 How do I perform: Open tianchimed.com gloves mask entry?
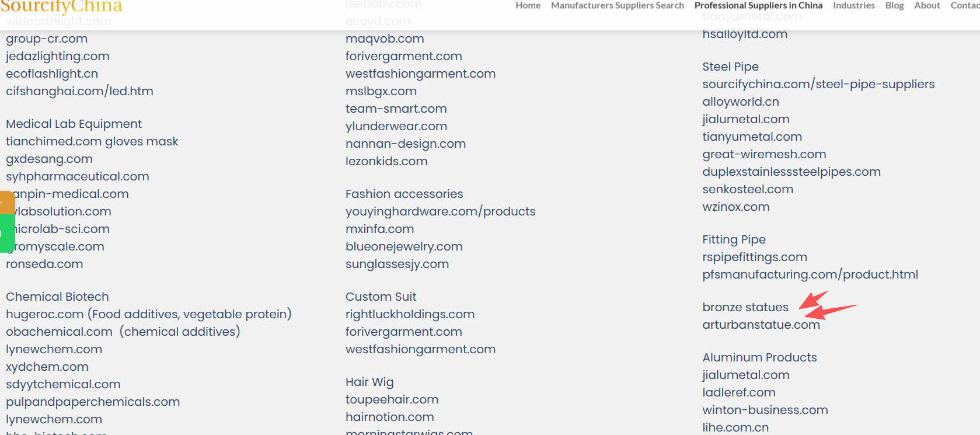click(92, 142)
